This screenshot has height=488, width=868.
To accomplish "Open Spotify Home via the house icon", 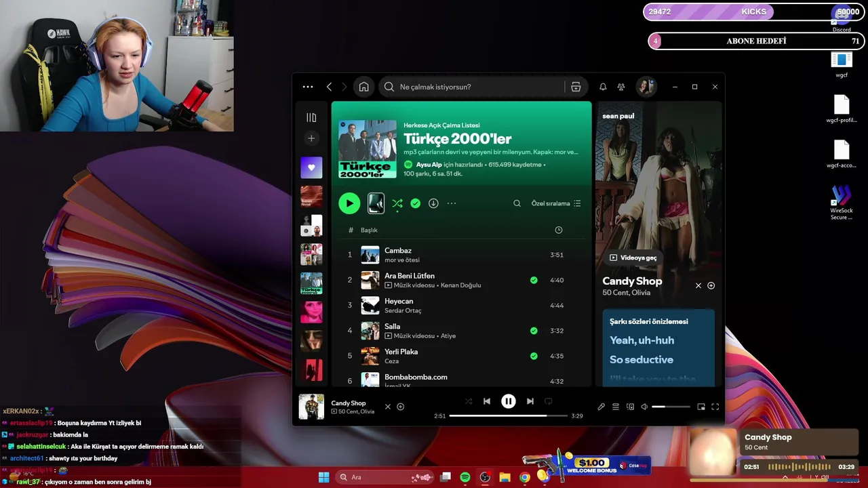I will tap(364, 87).
